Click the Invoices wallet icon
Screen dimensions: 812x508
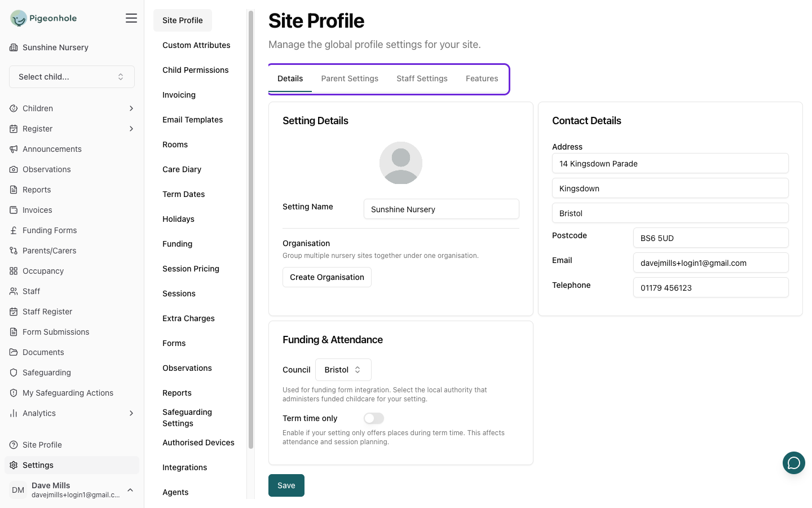[x=14, y=210]
